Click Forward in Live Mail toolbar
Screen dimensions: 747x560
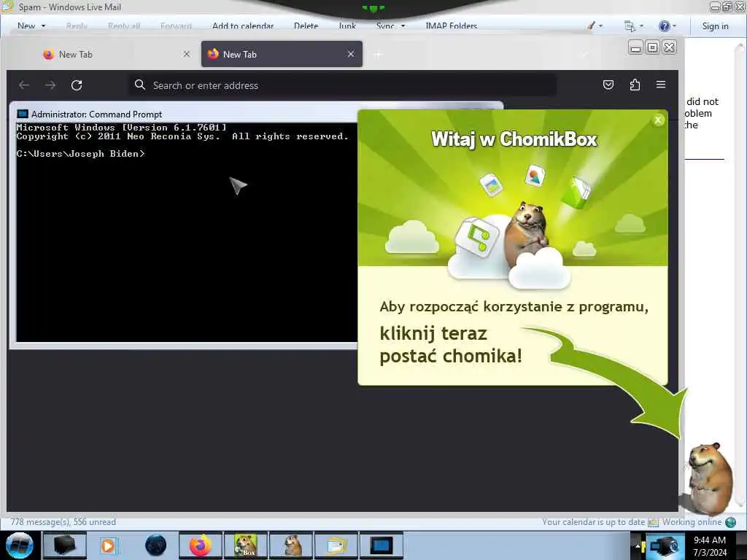click(176, 26)
